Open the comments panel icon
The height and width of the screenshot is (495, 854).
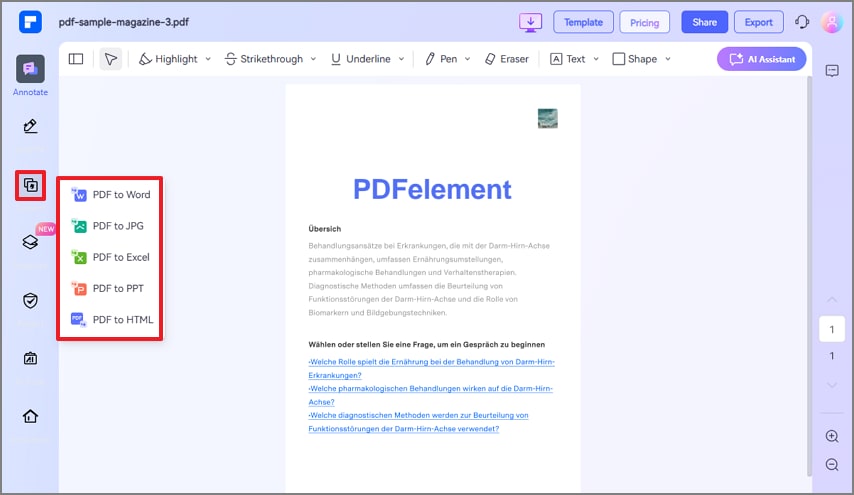pos(832,71)
